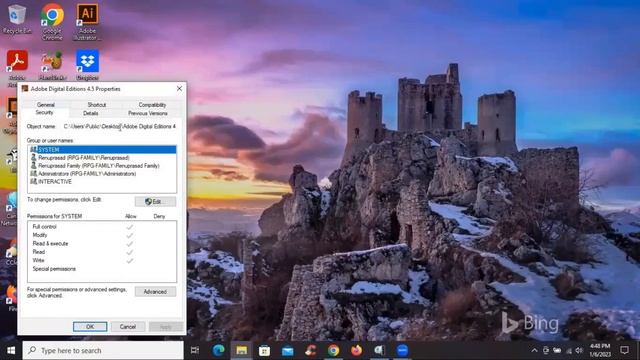The image size is (640, 360).
Task: Launch Microsoft Edge from the taskbar
Action: coord(218,351)
